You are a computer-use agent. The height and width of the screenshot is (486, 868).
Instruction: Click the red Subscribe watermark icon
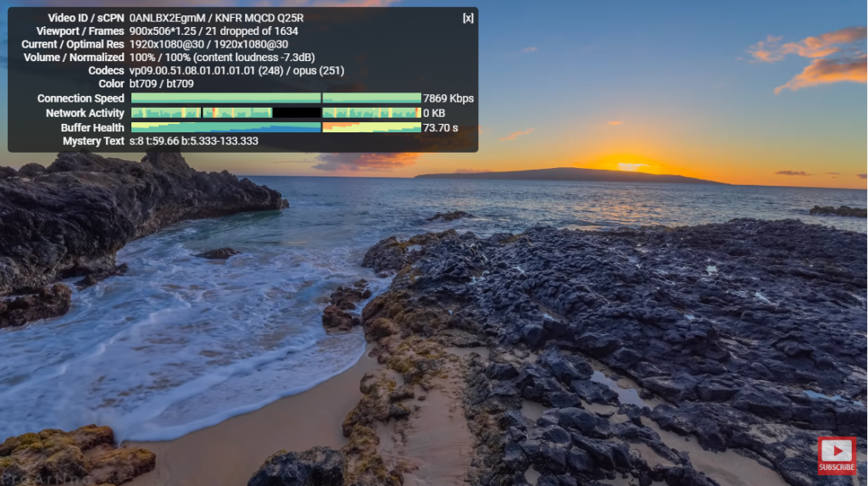click(x=836, y=454)
